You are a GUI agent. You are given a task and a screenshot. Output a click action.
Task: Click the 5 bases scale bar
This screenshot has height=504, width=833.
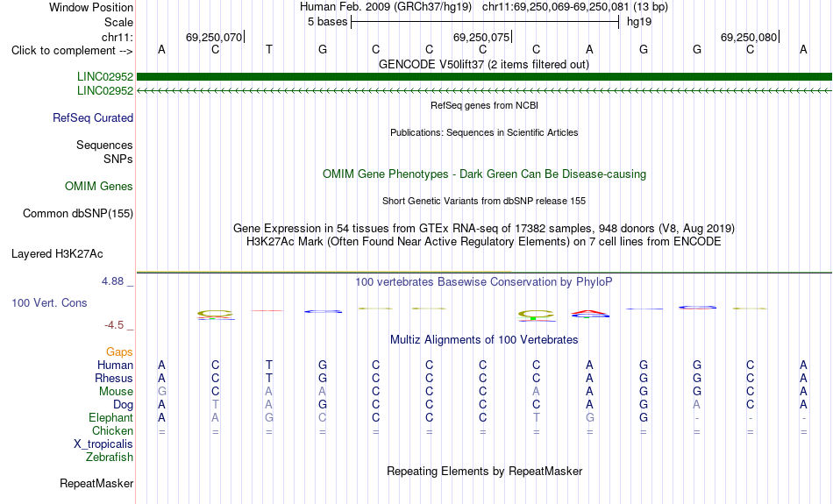pos(485,22)
